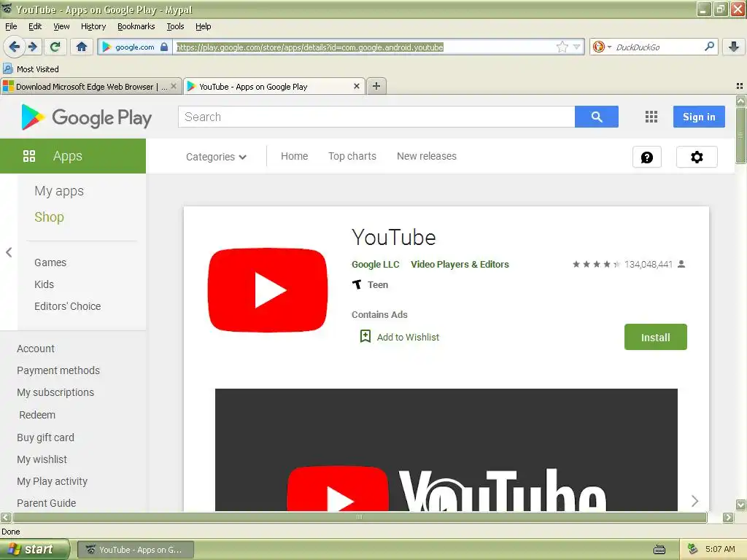Close the Microsoft Edge download tab

coord(174,86)
